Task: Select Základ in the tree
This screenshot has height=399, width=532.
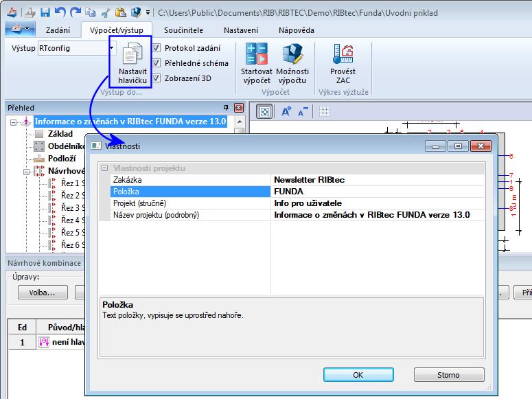Action: pos(60,134)
